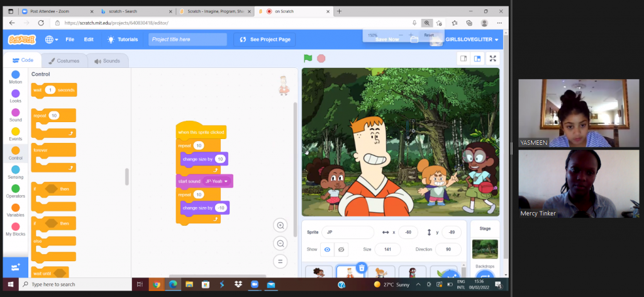Image resolution: width=644 pixels, height=297 pixels.
Task: Click Reset in browser zoom popup
Action: click(x=429, y=35)
